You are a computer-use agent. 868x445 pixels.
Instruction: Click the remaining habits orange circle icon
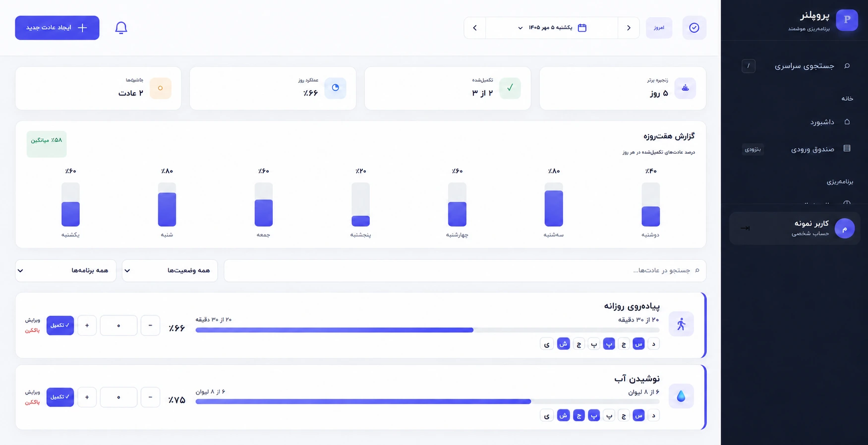(x=160, y=88)
